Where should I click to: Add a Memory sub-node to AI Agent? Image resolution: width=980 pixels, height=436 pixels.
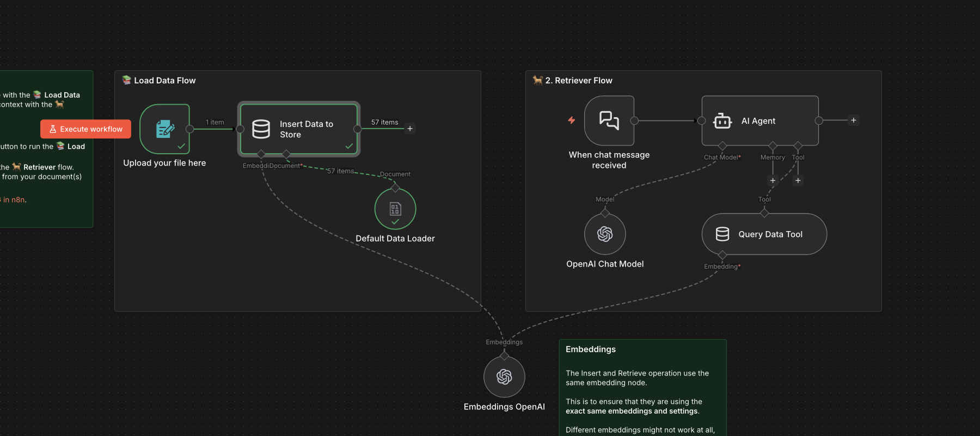[x=773, y=180]
